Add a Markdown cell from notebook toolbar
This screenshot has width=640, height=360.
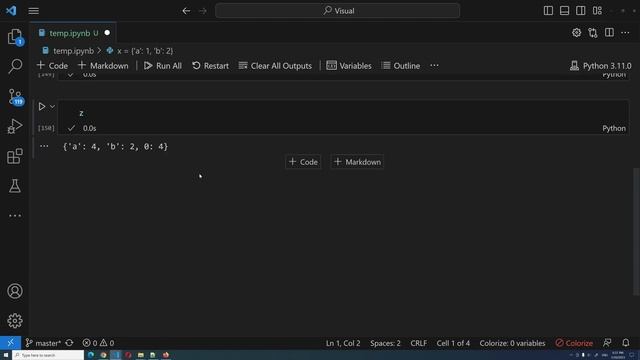pyautogui.click(x=103, y=66)
